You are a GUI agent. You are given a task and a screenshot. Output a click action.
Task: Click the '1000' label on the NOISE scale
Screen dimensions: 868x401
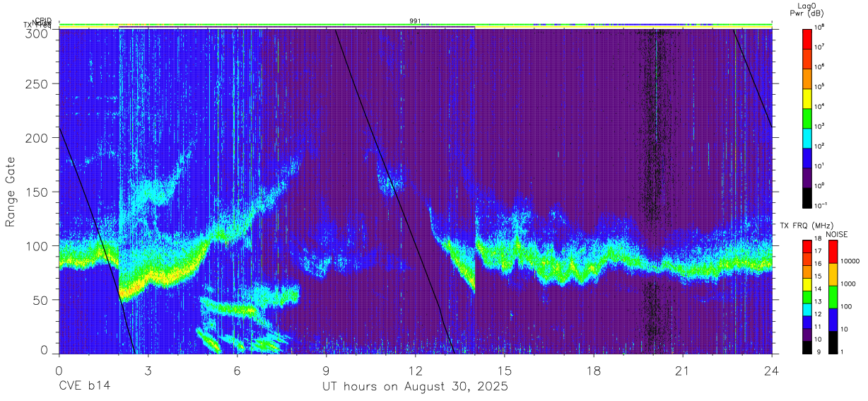coord(847,284)
